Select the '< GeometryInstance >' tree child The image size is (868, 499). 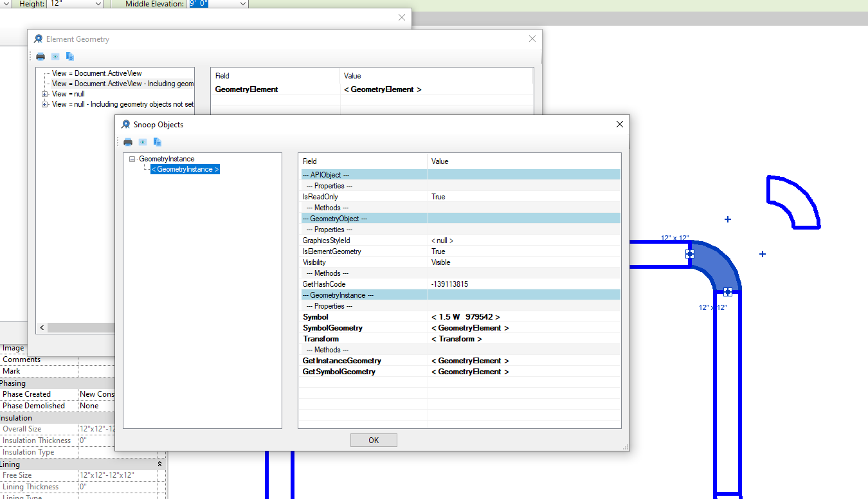(185, 169)
